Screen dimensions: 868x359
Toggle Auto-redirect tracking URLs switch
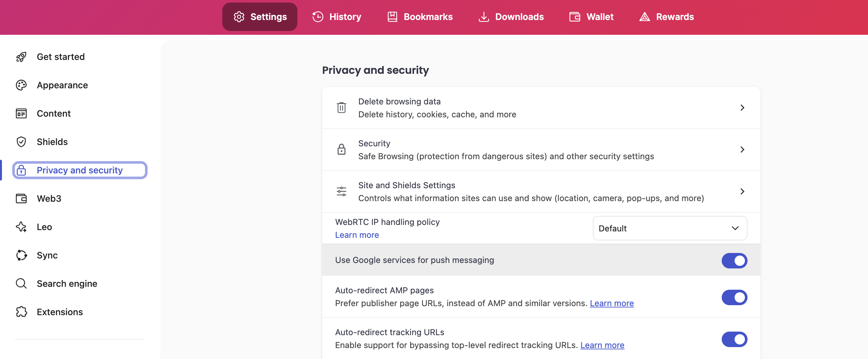point(734,339)
